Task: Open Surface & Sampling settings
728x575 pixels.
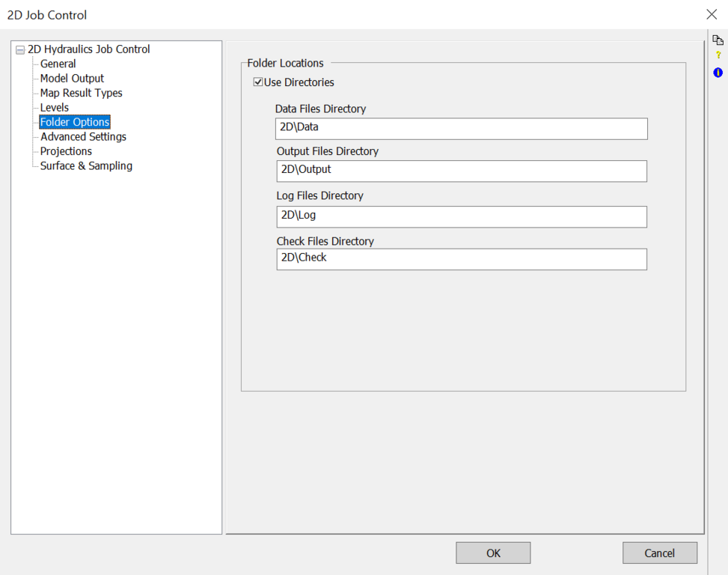Action: (x=86, y=166)
